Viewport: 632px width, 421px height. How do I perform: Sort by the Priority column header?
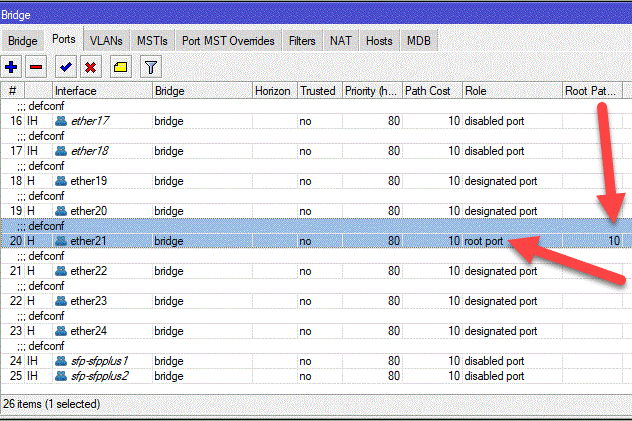[372, 91]
